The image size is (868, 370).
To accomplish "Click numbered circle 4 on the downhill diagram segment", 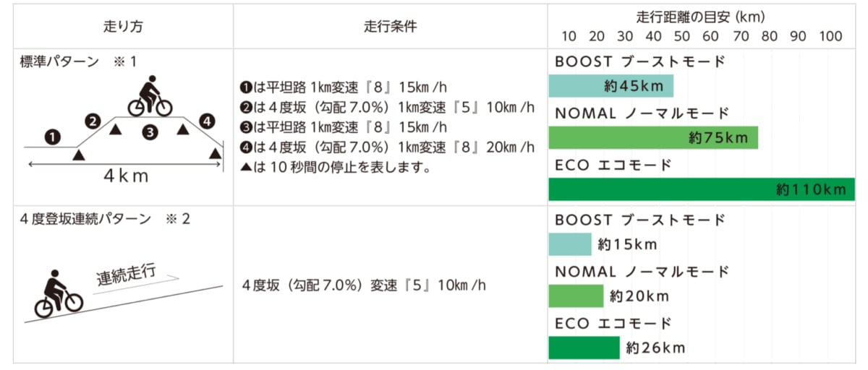I will click(208, 121).
